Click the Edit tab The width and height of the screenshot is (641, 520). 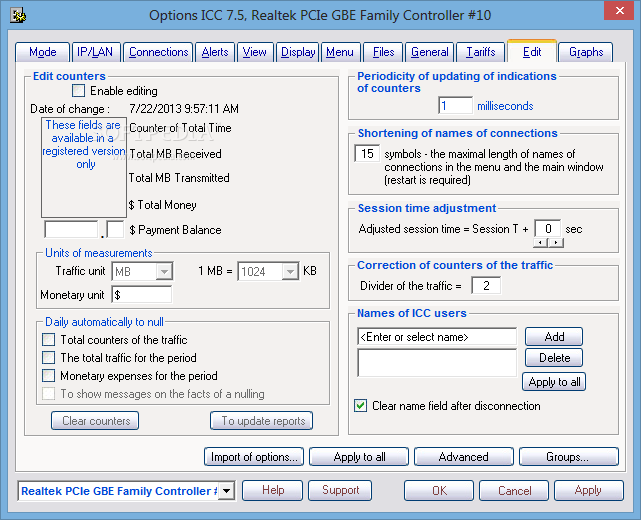(x=532, y=52)
